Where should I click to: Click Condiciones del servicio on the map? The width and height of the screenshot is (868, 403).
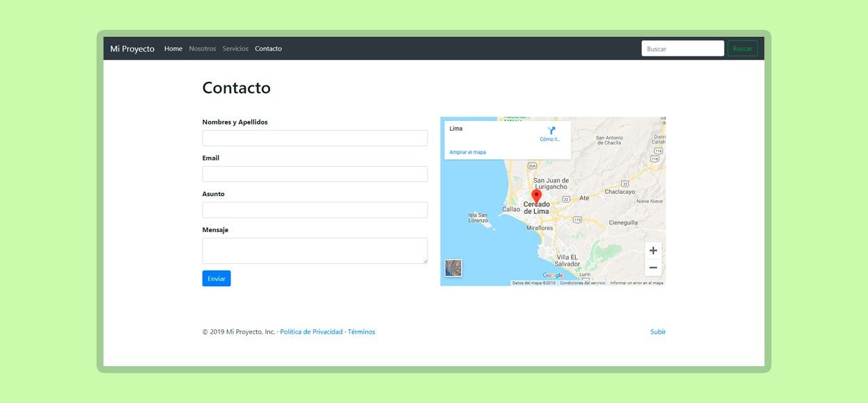point(583,283)
